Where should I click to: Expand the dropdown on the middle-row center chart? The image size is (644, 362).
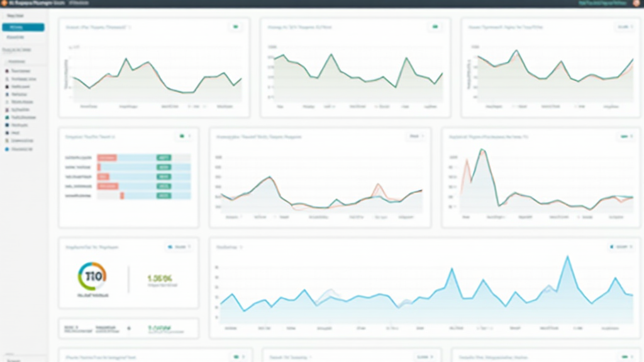416,136
